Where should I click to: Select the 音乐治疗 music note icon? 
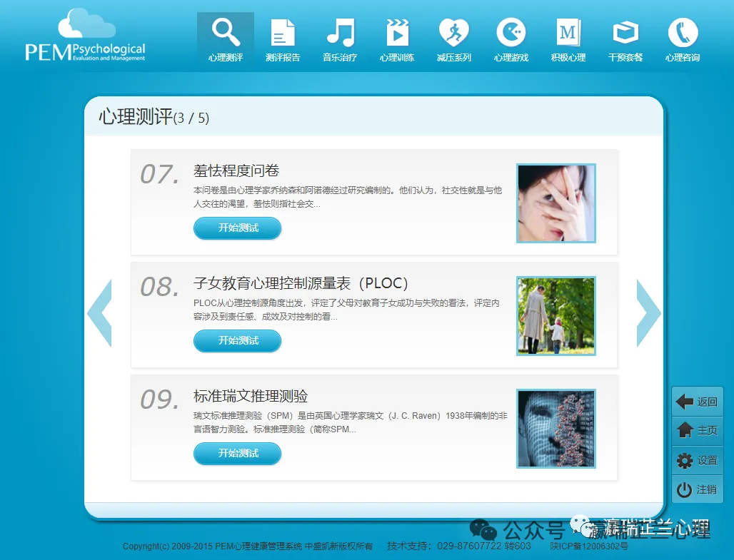tap(340, 34)
